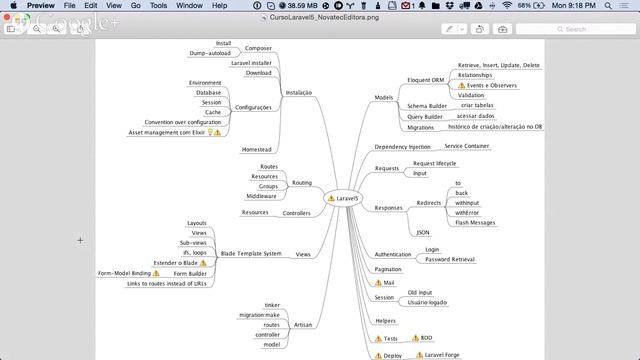The height and width of the screenshot is (360, 640).
Task: Click the Dropbox menu bar icon
Action: [x=450, y=6]
